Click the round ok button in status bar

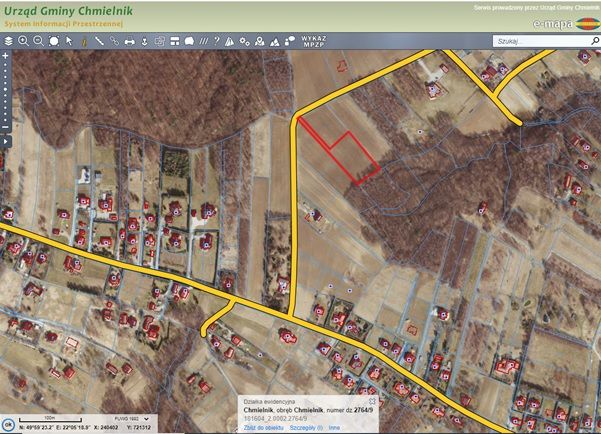click(8, 425)
